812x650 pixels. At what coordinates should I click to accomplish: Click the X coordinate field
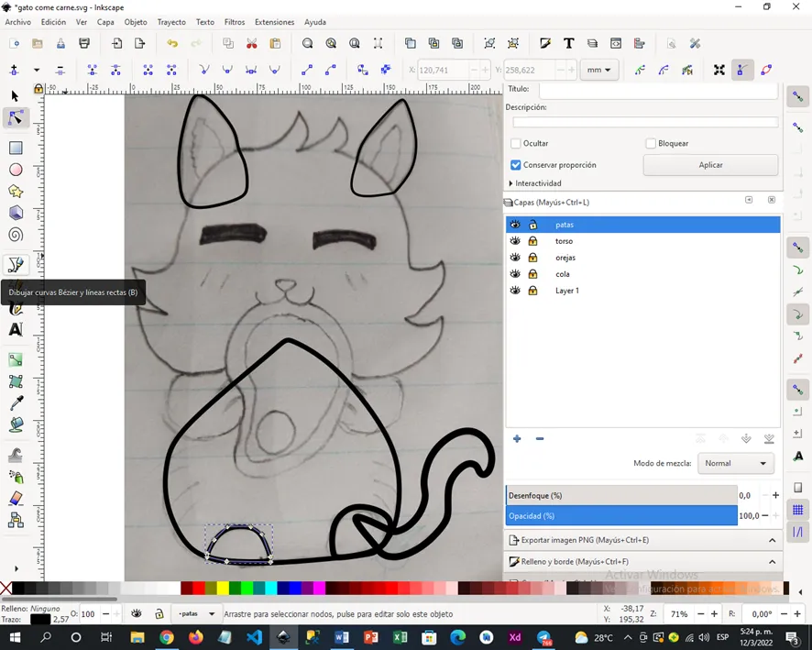(x=443, y=70)
